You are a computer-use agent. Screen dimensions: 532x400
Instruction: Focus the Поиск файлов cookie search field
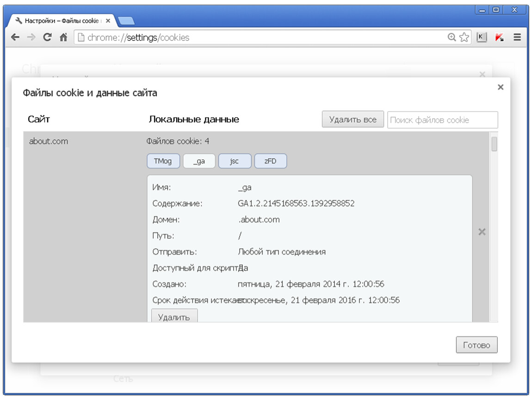pyautogui.click(x=442, y=120)
